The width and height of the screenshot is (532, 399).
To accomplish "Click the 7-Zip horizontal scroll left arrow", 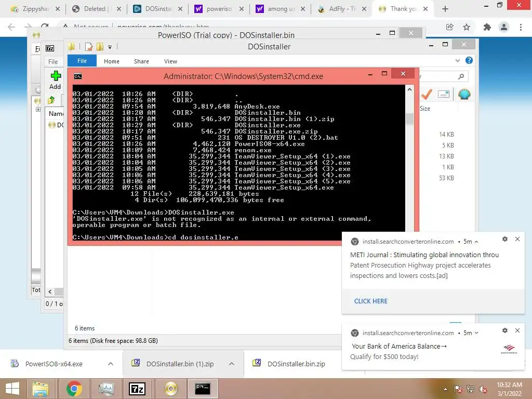I will tap(50, 291).
